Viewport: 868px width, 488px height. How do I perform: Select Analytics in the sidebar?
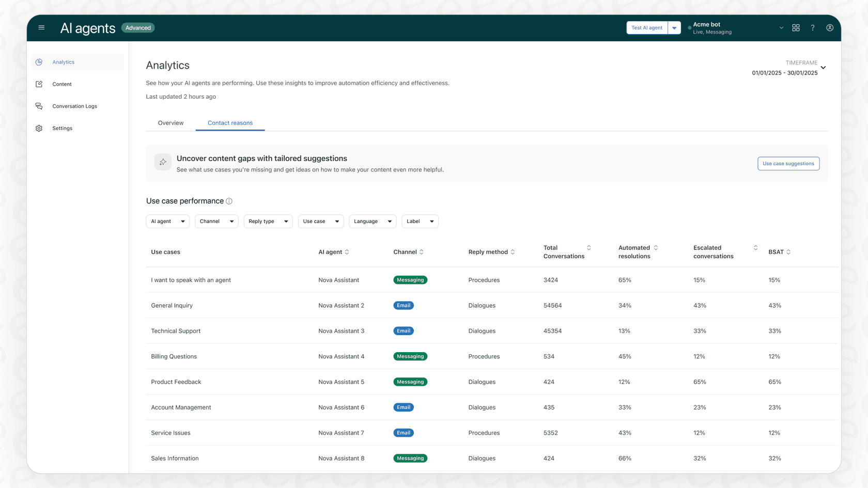coord(63,62)
